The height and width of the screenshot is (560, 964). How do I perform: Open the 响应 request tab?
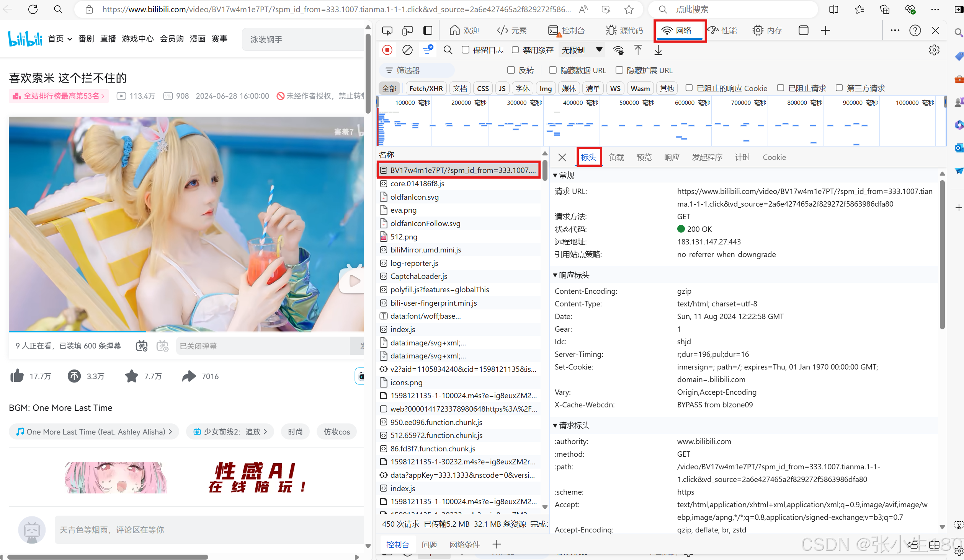[x=672, y=157]
